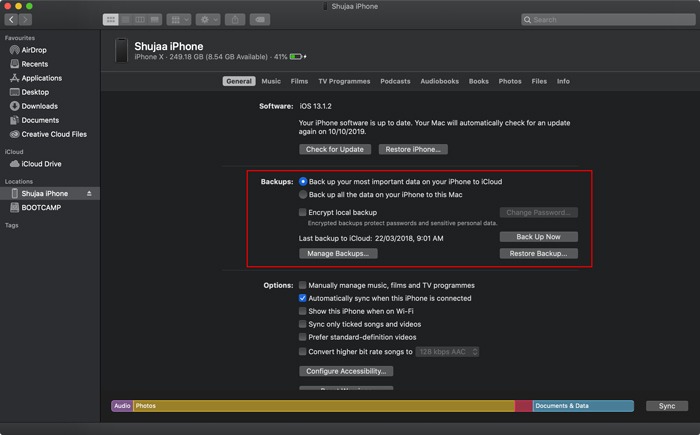The image size is (700, 435).
Task: Enable Encrypt local backup checkbox
Action: point(303,212)
